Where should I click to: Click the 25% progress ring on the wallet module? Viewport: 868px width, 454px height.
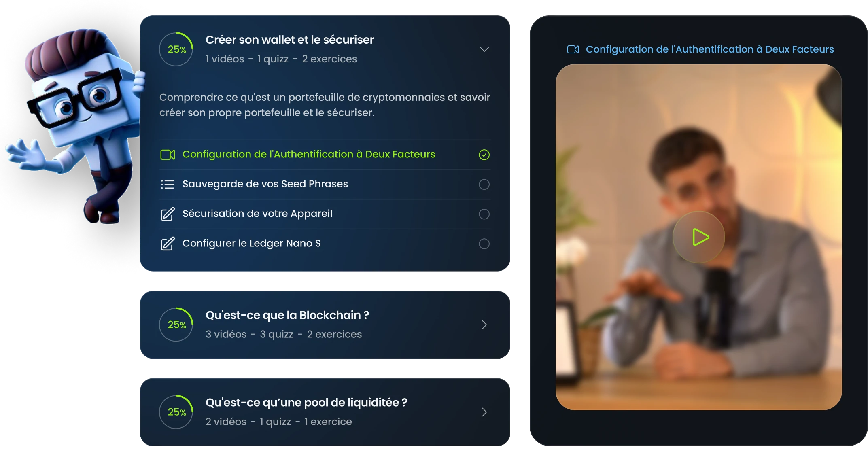[x=176, y=49]
